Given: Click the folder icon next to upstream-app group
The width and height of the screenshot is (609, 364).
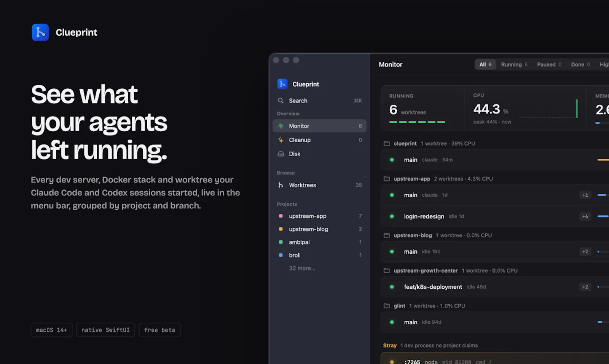Looking at the screenshot, I should pos(387,179).
